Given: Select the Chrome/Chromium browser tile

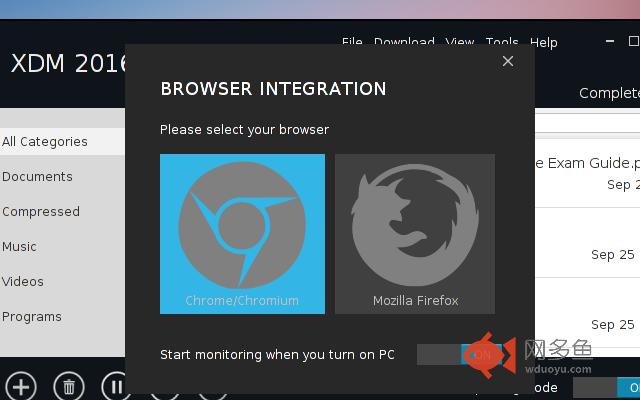Looking at the screenshot, I should pos(242,234).
